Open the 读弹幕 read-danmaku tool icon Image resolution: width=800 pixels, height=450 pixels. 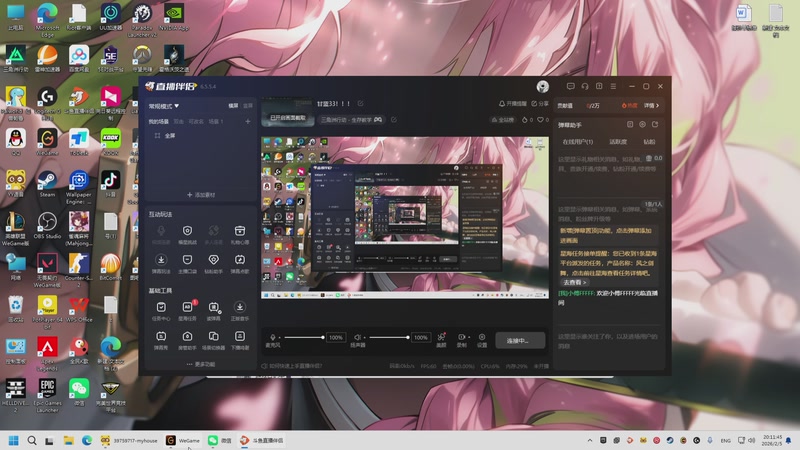(213, 311)
